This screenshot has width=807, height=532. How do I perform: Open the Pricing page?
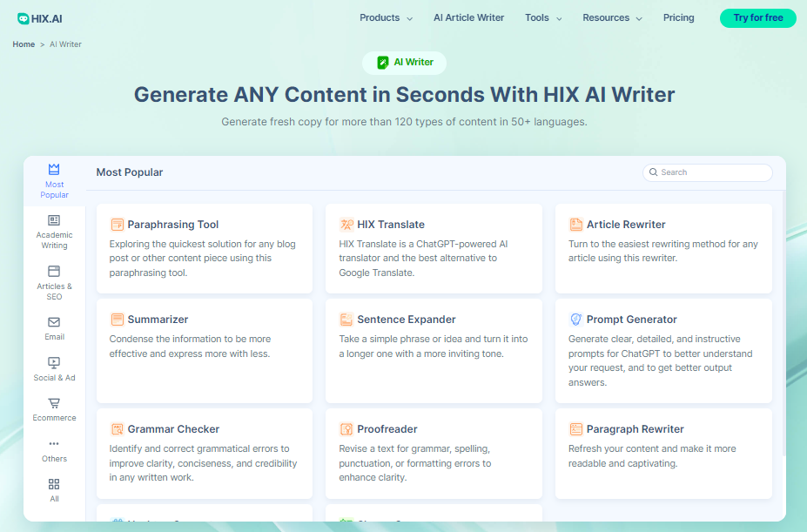(678, 17)
